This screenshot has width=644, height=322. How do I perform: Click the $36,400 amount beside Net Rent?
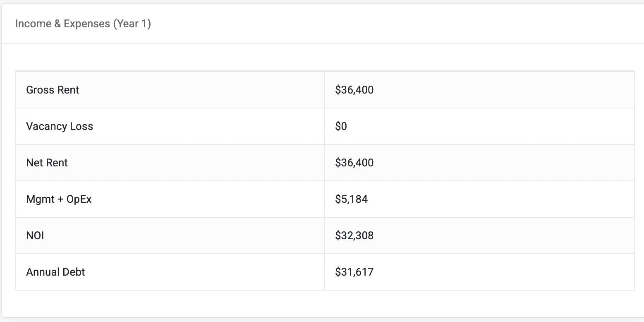tap(354, 163)
